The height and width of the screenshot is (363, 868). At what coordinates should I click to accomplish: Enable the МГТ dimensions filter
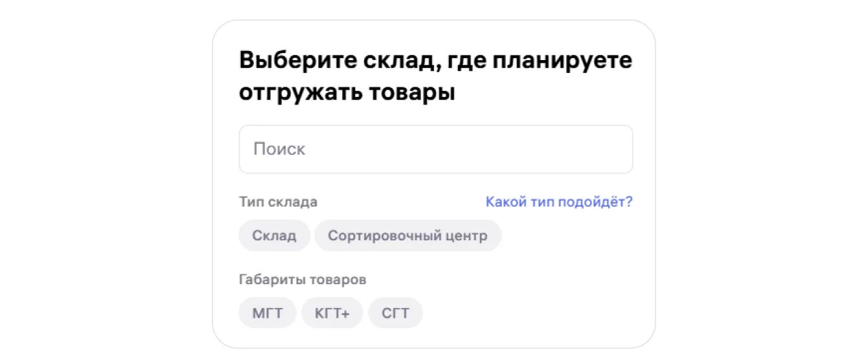[267, 313]
